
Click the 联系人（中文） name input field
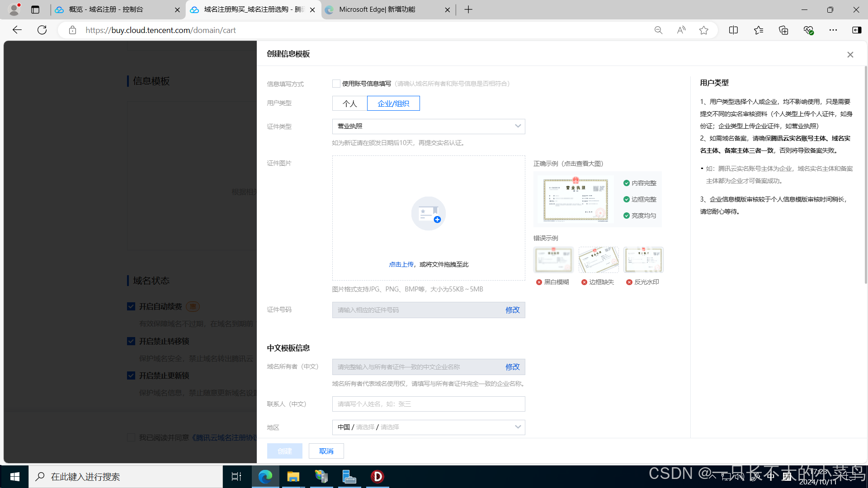[x=428, y=404]
